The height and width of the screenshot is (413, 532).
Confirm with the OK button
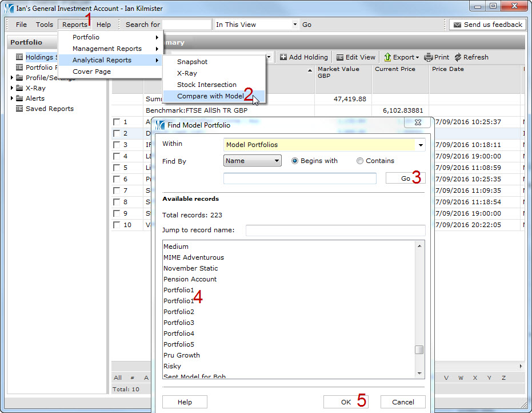point(346,402)
